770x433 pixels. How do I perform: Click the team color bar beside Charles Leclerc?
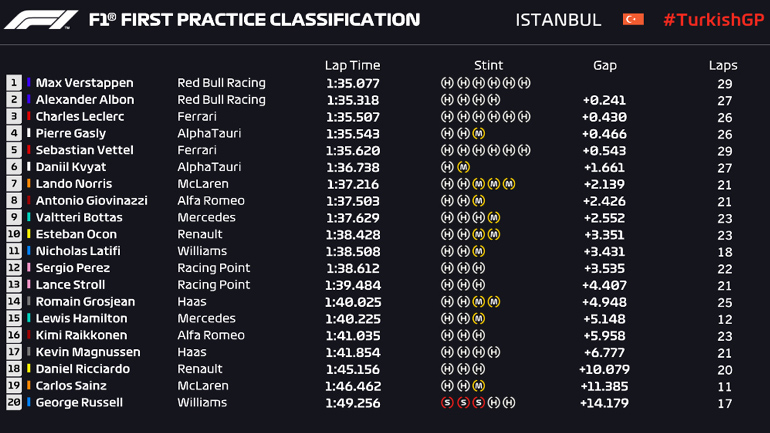tap(29, 117)
